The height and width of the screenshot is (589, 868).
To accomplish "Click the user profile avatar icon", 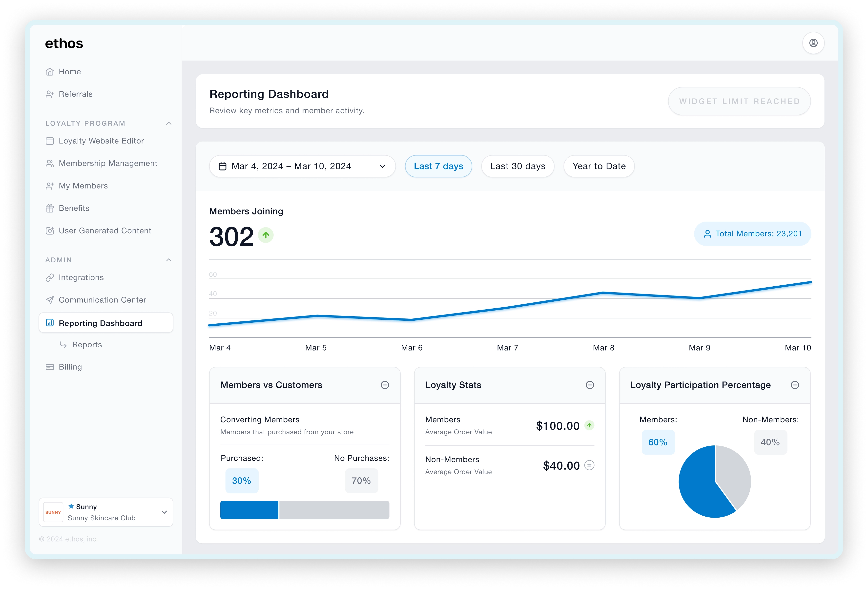I will tap(813, 43).
